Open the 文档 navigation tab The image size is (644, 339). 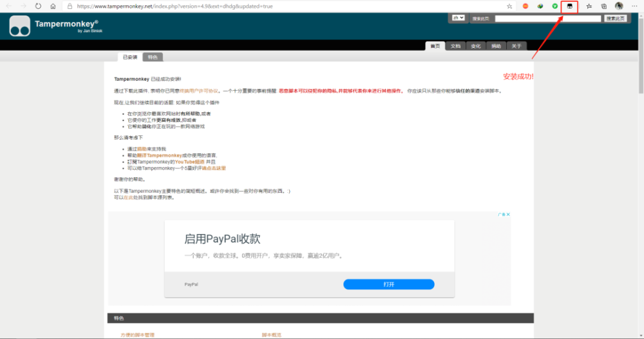[455, 46]
